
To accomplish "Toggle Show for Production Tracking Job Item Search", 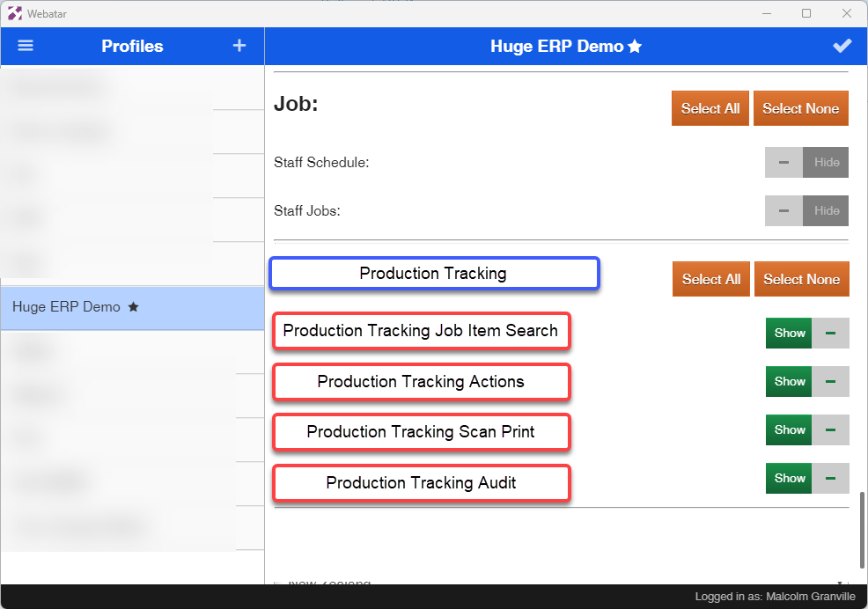I will pos(789,334).
